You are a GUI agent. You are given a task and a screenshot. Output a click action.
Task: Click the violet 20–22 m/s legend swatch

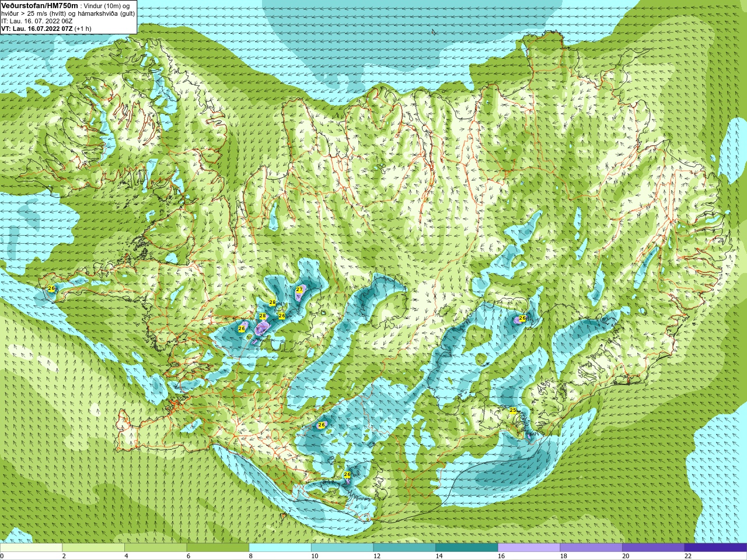click(x=654, y=548)
